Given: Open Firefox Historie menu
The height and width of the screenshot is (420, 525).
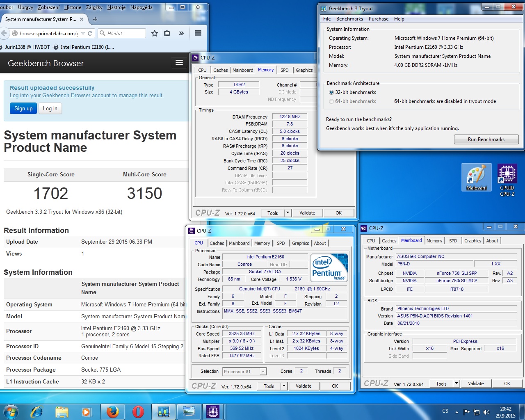Looking at the screenshot, I should (73, 7).
